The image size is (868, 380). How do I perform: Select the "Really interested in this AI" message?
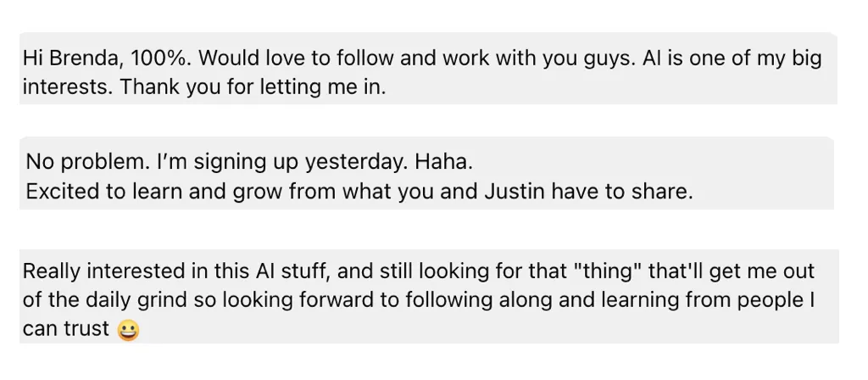429,296
